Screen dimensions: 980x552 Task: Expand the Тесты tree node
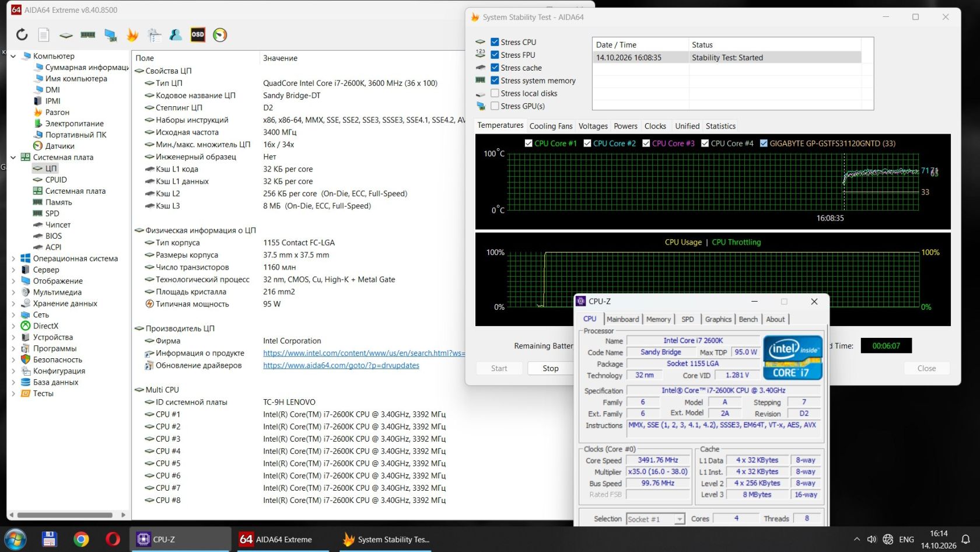pos(13,393)
